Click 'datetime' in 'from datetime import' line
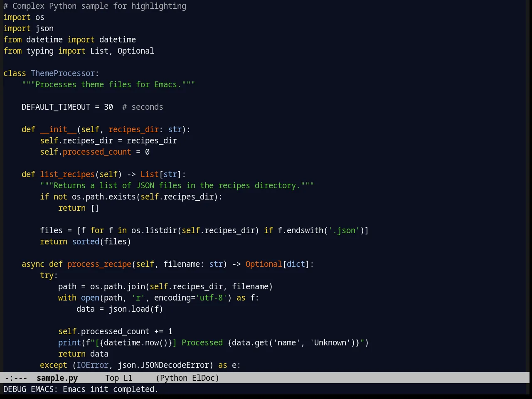 point(44,39)
